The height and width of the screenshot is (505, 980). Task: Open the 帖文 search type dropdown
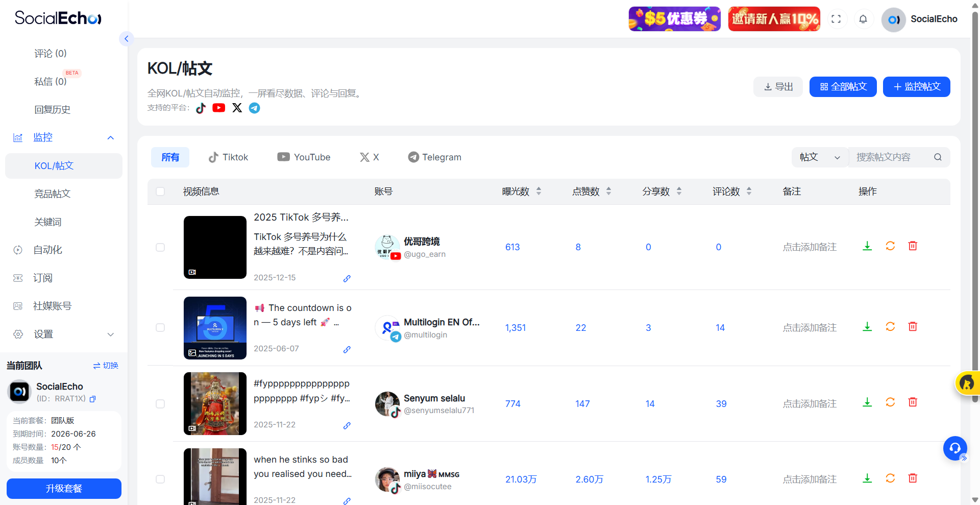[820, 157]
